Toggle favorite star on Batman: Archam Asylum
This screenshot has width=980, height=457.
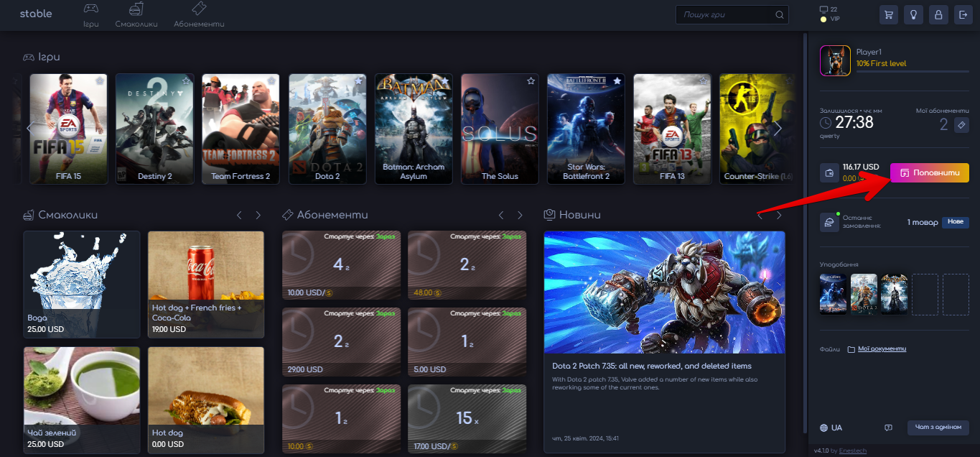click(444, 81)
